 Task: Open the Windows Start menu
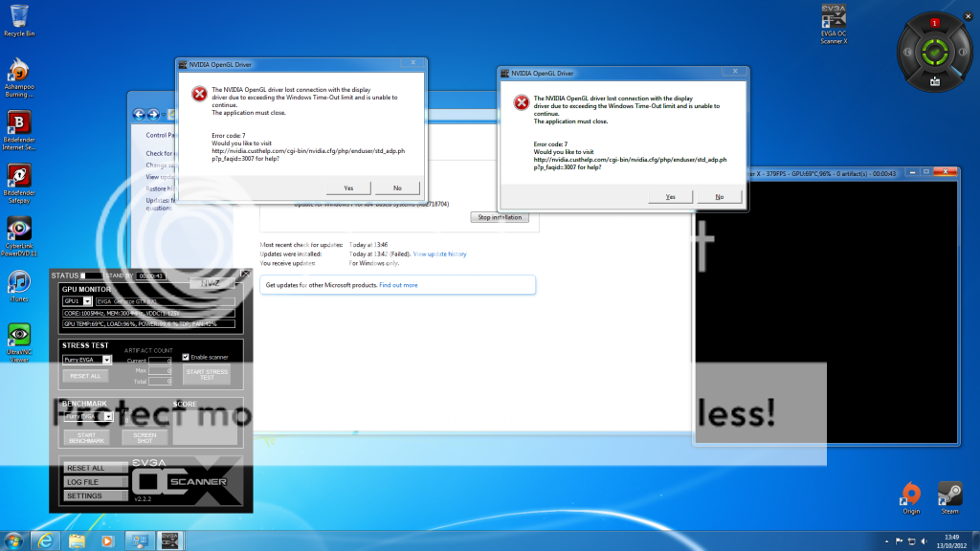click(13, 541)
